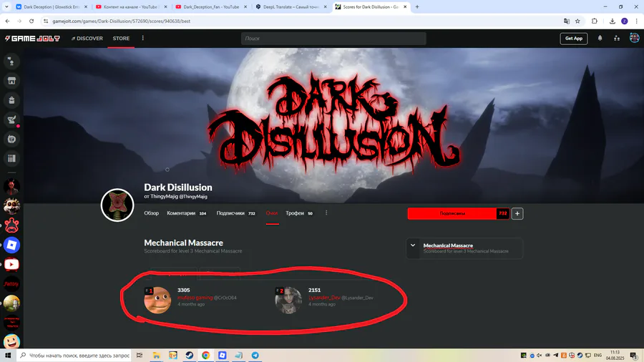Translate this page icon in address bar

pos(567,21)
